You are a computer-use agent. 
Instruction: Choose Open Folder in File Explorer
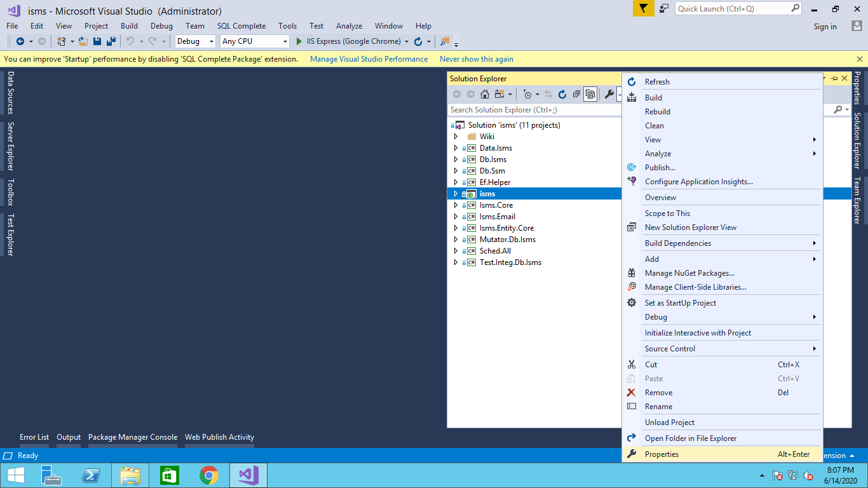(722, 438)
